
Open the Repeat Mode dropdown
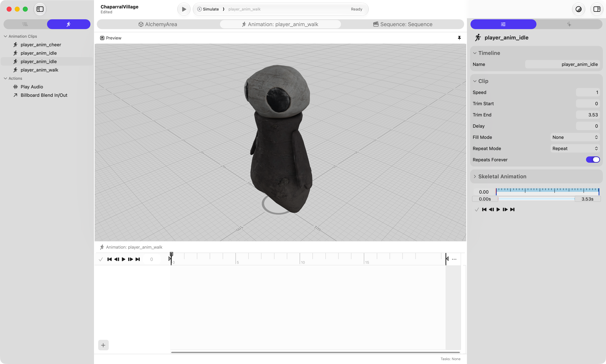(575, 148)
